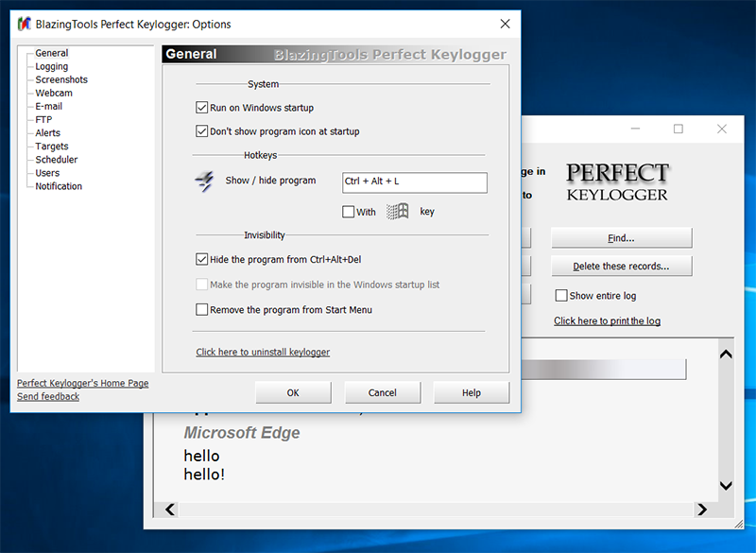Select Webcam in the options tree
Screen dimensions: 756x553
click(x=54, y=93)
